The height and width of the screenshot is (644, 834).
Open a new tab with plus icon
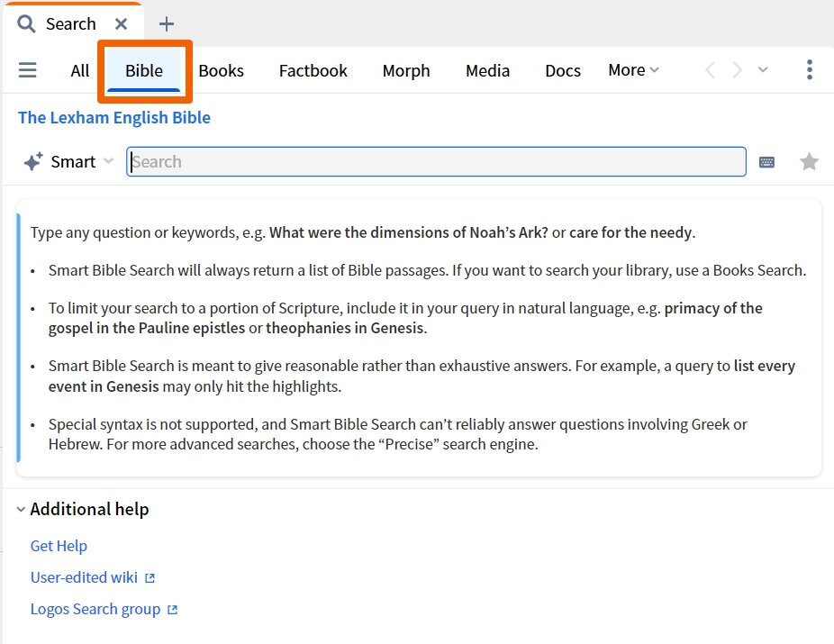[x=166, y=24]
